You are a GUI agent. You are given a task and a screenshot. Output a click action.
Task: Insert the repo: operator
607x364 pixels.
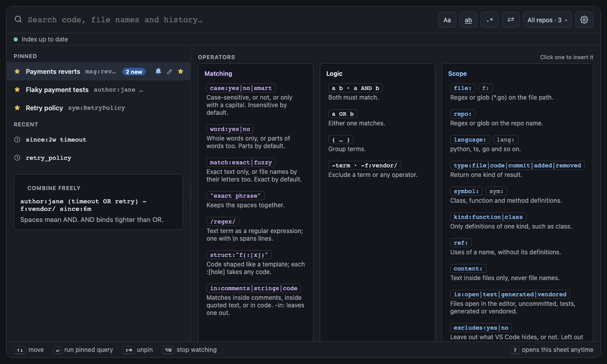[x=463, y=114]
